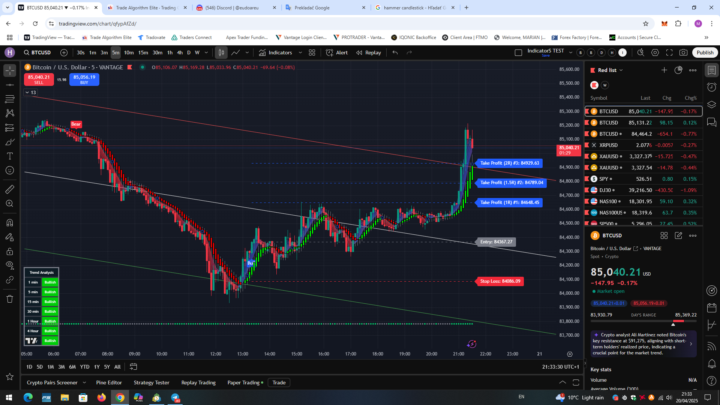Expand the Red list watchlist dropdown
The width and height of the screenshot is (720, 405).
[621, 70]
